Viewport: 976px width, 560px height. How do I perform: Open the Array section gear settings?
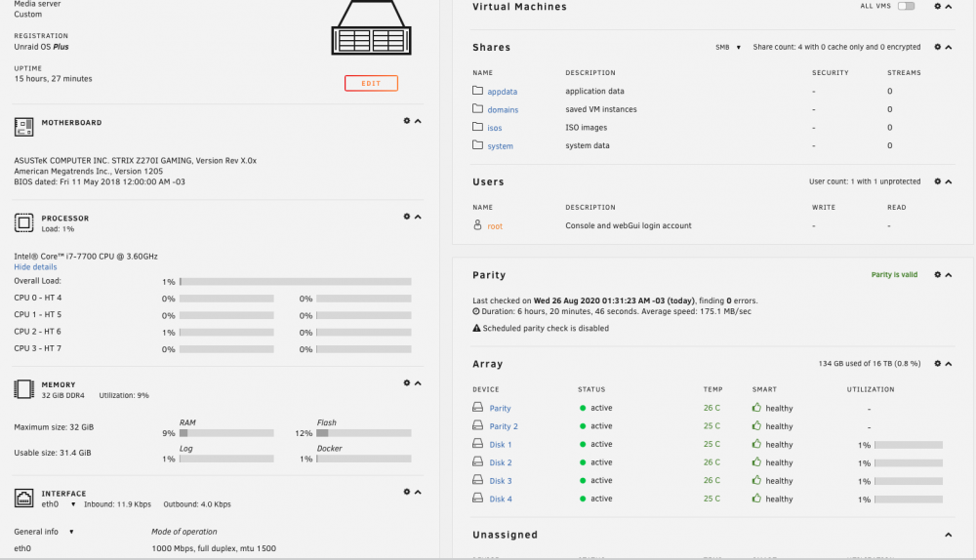937,363
